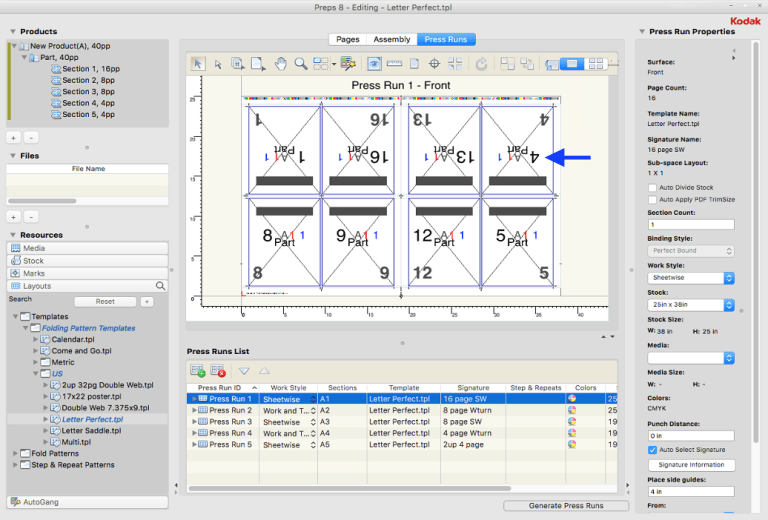Switch to the Assembly tab
768x520 pixels.
391,39
